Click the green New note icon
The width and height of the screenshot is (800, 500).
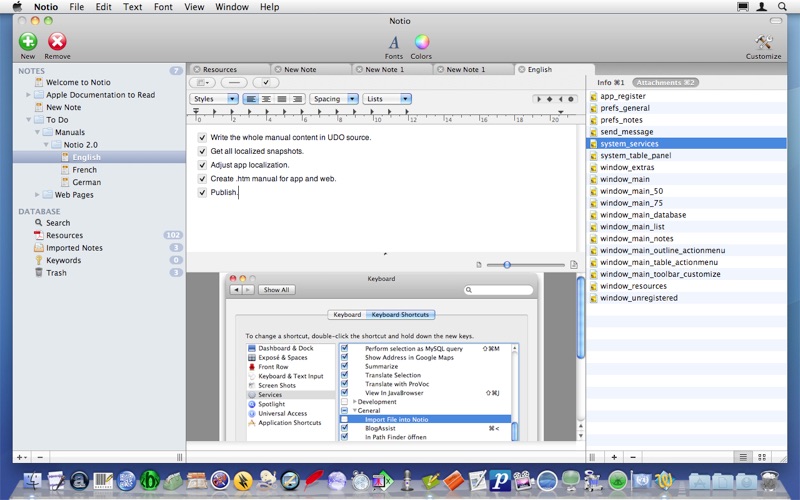pos(28,41)
